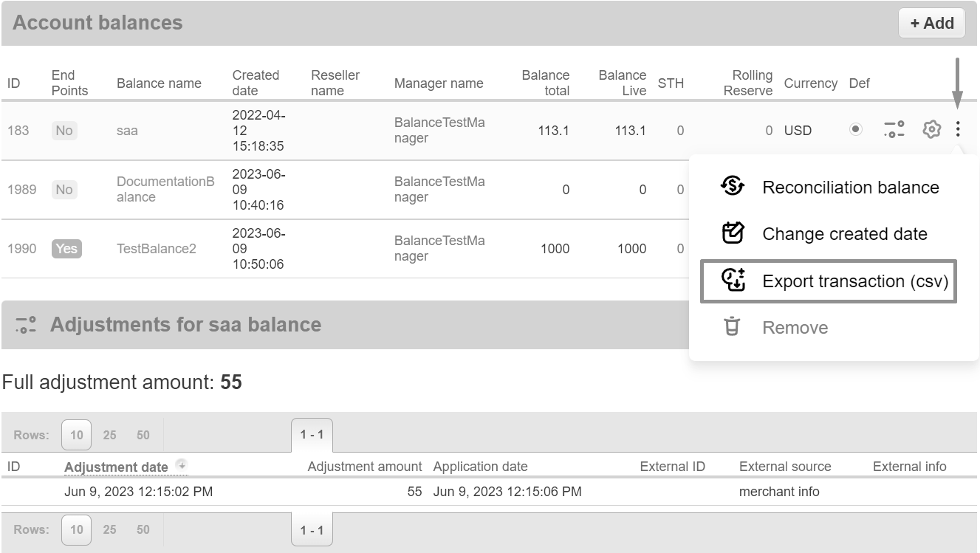Open top pagination tab 1 - 1

[312, 435]
